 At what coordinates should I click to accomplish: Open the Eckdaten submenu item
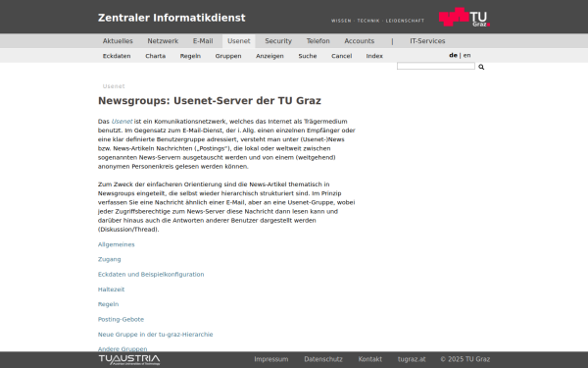(117, 56)
